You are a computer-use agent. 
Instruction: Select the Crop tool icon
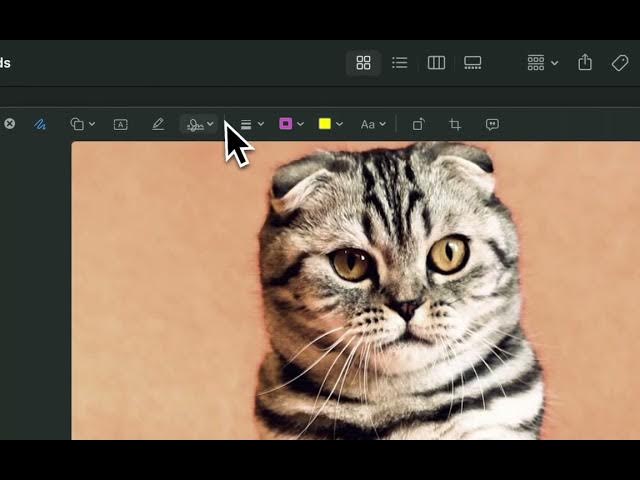455,124
